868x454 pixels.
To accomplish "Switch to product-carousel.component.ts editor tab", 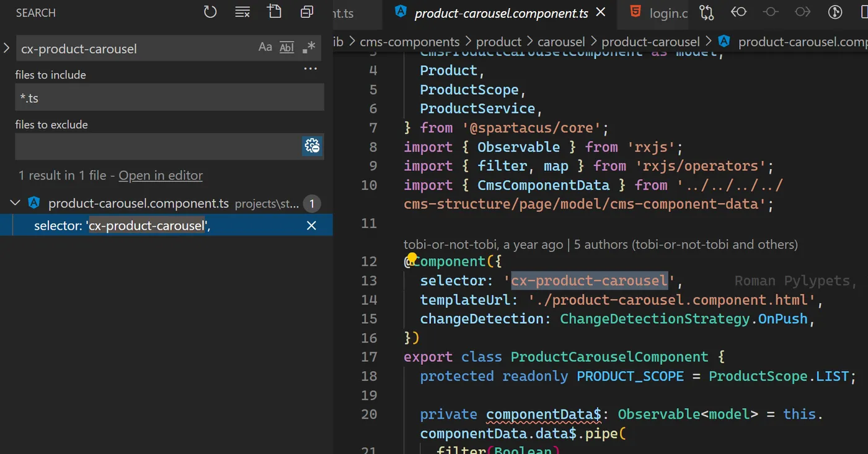I will point(501,13).
